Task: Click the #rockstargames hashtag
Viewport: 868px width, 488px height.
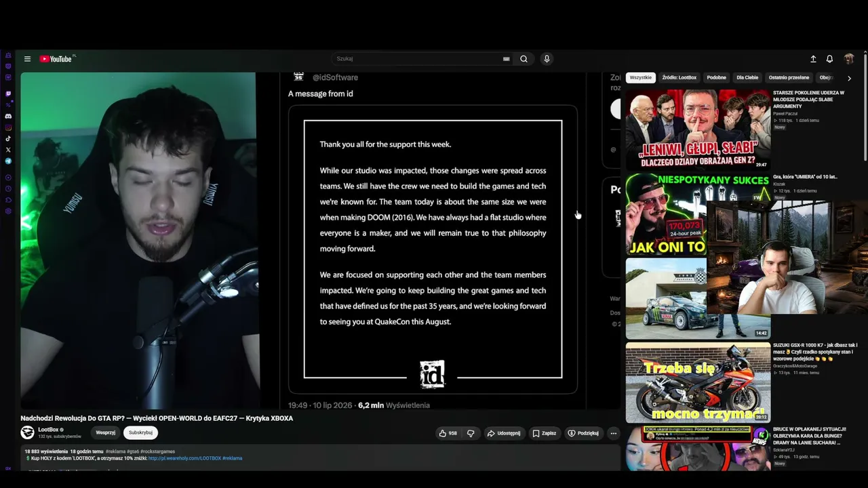Action: tap(157, 451)
